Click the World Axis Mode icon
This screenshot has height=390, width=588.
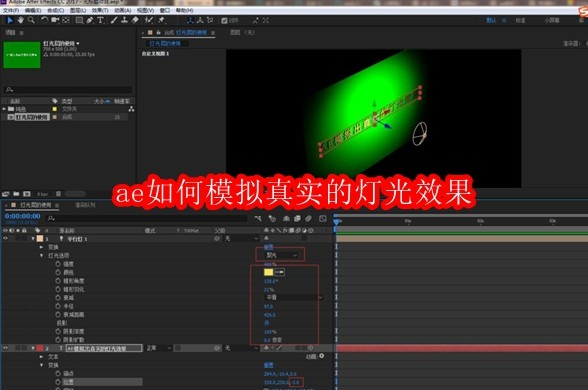(200, 20)
